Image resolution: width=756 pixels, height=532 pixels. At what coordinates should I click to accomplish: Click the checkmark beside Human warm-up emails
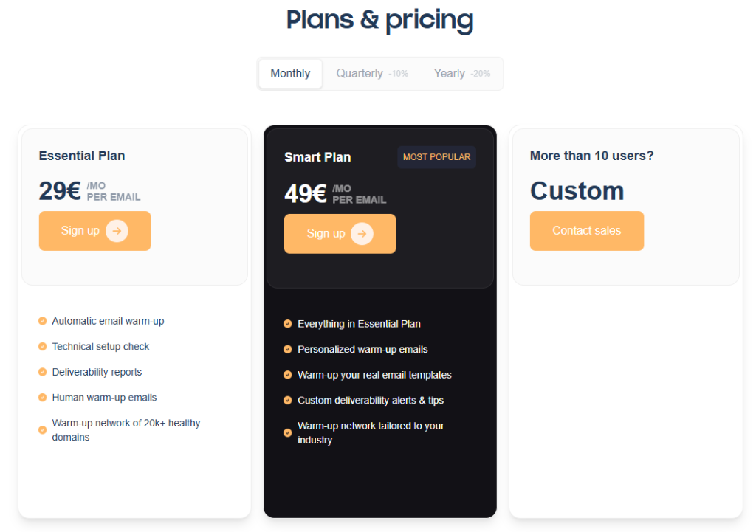point(41,398)
